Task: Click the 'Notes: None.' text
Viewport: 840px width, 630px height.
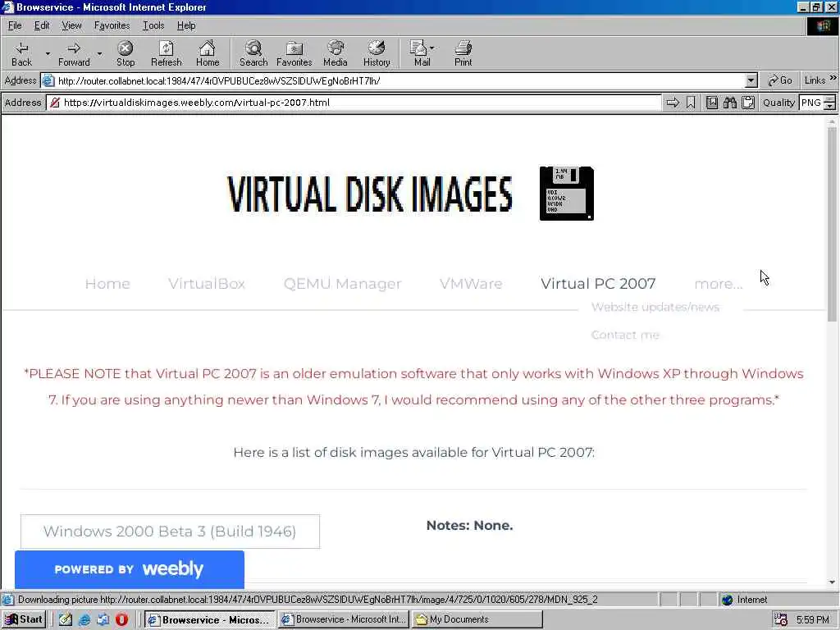Action: pyautogui.click(x=469, y=526)
